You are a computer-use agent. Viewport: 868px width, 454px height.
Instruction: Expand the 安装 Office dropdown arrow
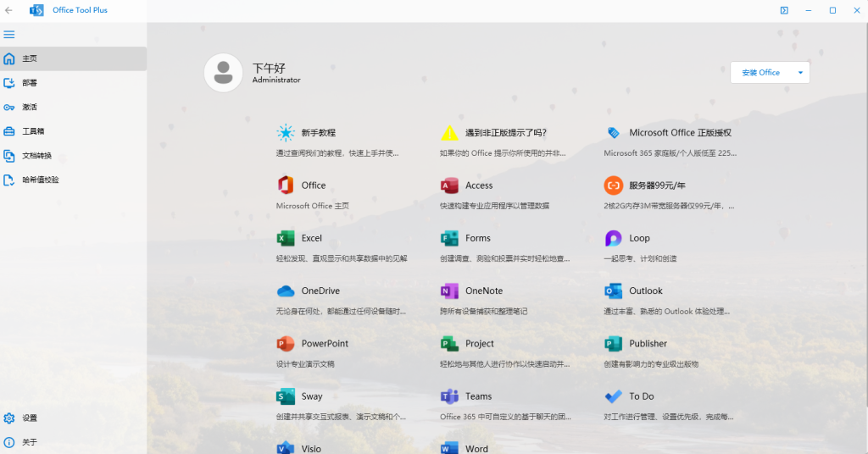800,73
